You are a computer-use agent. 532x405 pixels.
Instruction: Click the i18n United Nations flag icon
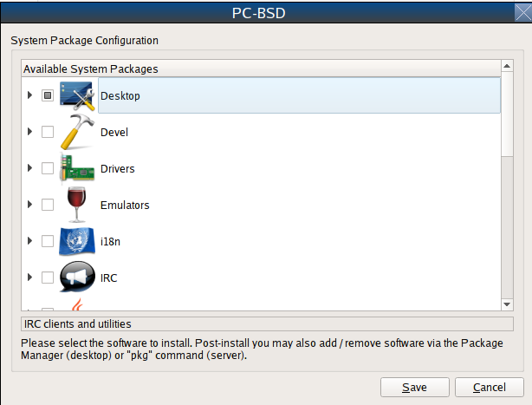(x=77, y=241)
